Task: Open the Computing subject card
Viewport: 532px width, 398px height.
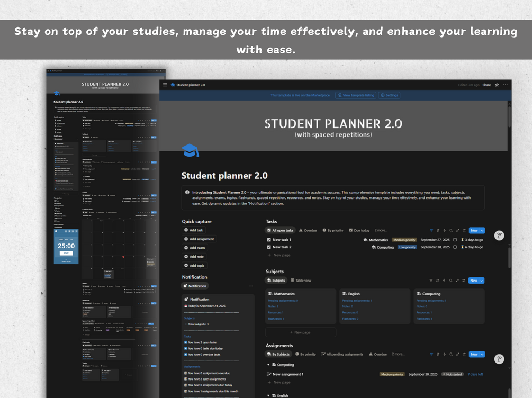Action: click(x=449, y=306)
